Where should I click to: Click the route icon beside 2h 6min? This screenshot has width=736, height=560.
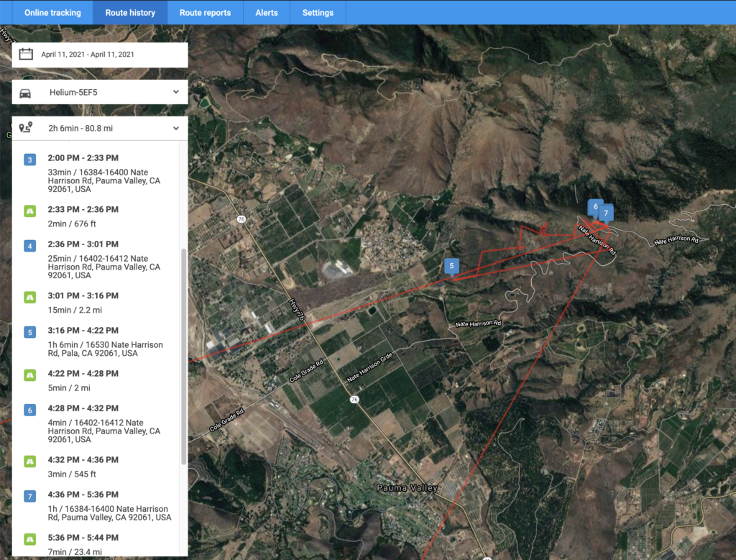pyautogui.click(x=26, y=128)
